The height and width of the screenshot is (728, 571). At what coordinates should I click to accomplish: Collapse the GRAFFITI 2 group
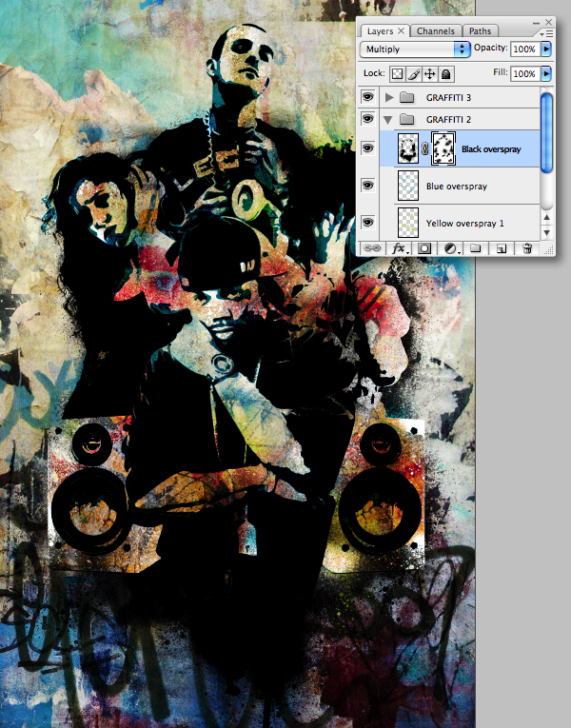point(388,120)
